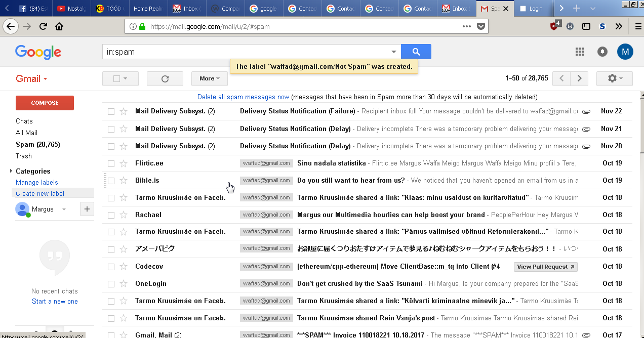
Task: Click Delete all spam messages now
Action: point(244,97)
